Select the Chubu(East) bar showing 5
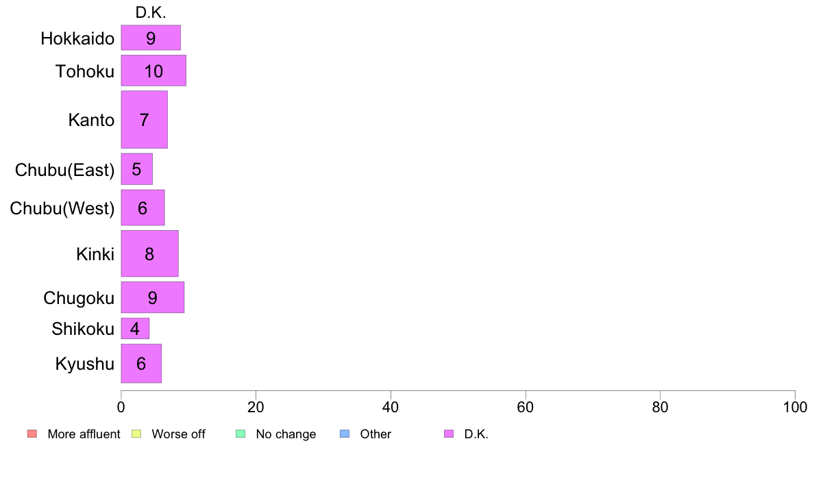This screenshot has width=814, height=504. [136, 169]
